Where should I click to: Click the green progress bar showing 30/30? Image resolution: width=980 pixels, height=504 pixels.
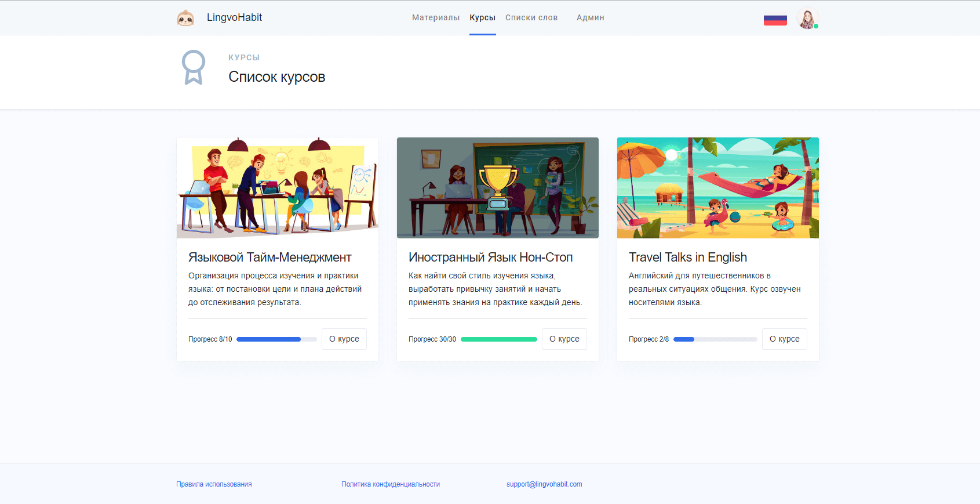[499, 339]
